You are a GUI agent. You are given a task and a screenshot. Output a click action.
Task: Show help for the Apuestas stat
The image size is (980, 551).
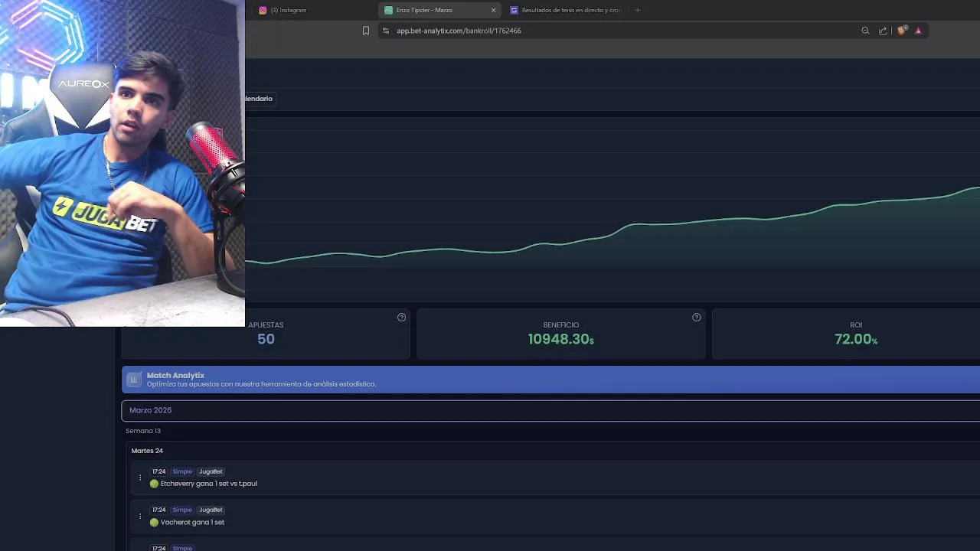[401, 317]
